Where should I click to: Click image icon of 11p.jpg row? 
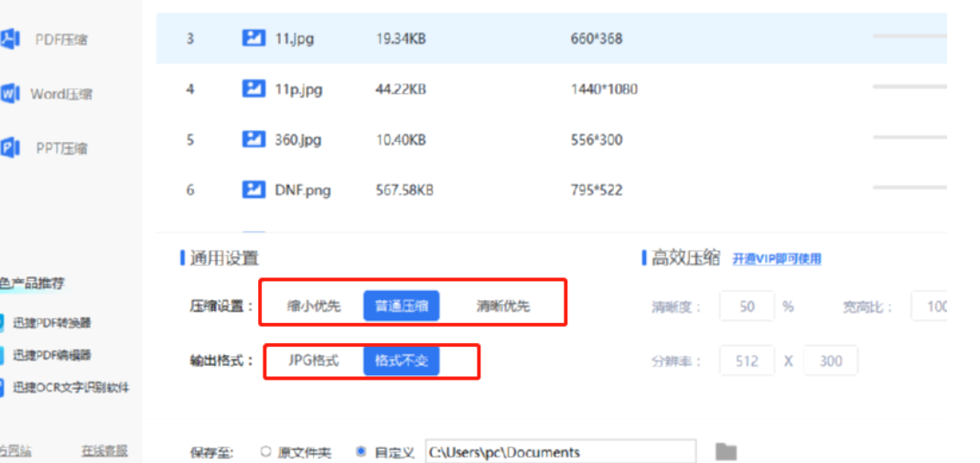pyautogui.click(x=253, y=89)
